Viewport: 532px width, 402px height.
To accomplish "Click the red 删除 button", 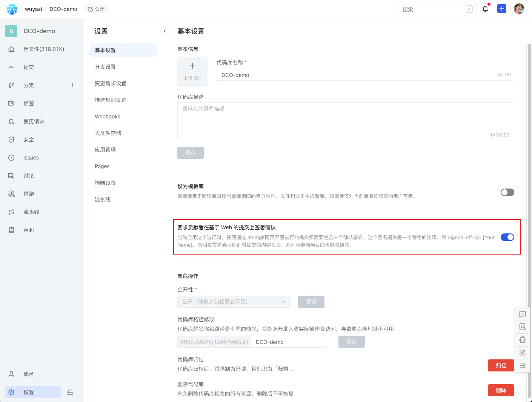I will pos(501,390).
